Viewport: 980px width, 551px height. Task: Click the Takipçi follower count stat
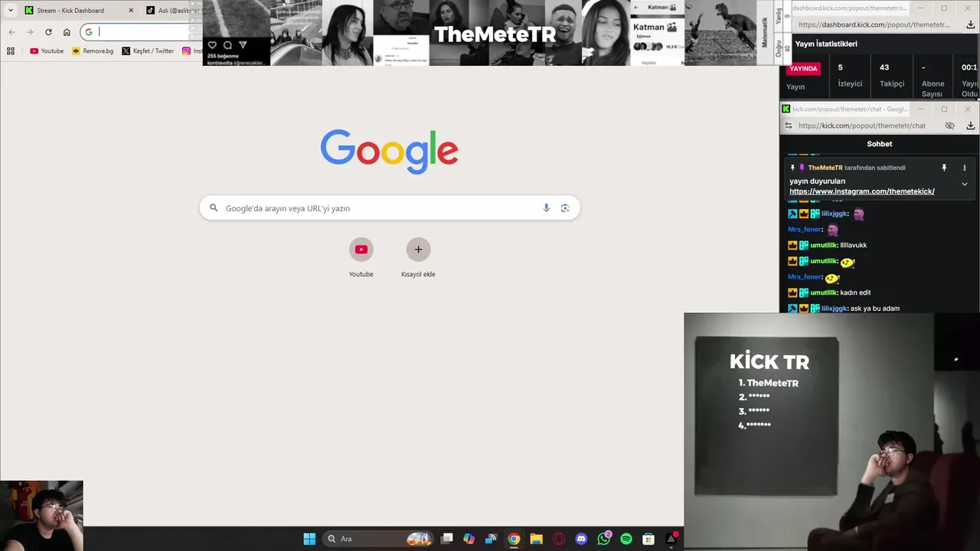pyautogui.click(x=892, y=76)
